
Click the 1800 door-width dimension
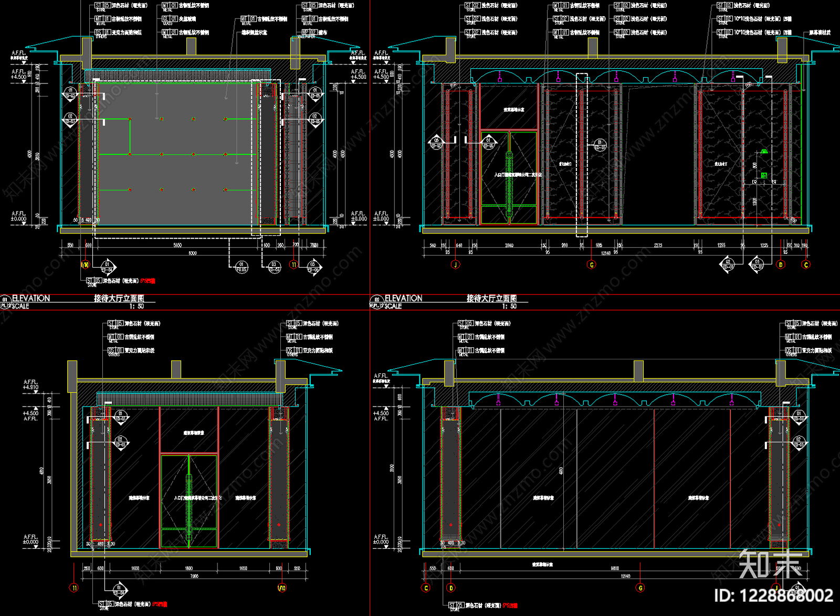click(x=188, y=568)
